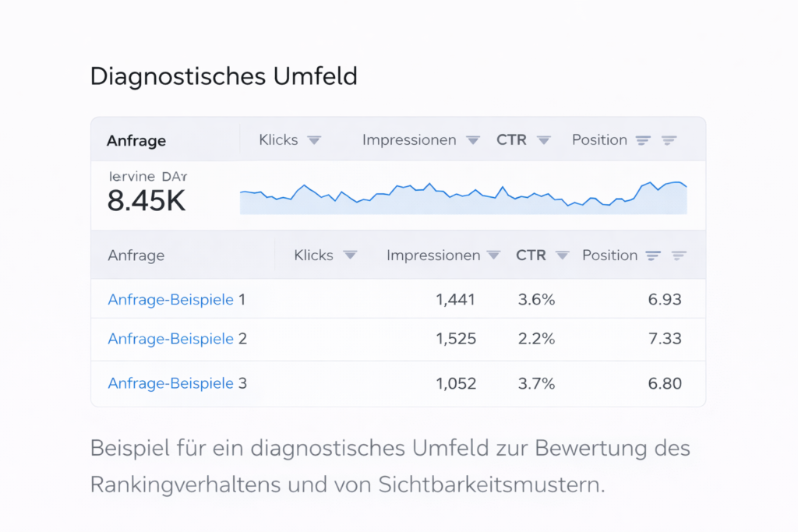Click Klicks sort arrow in lower table header

click(x=350, y=255)
